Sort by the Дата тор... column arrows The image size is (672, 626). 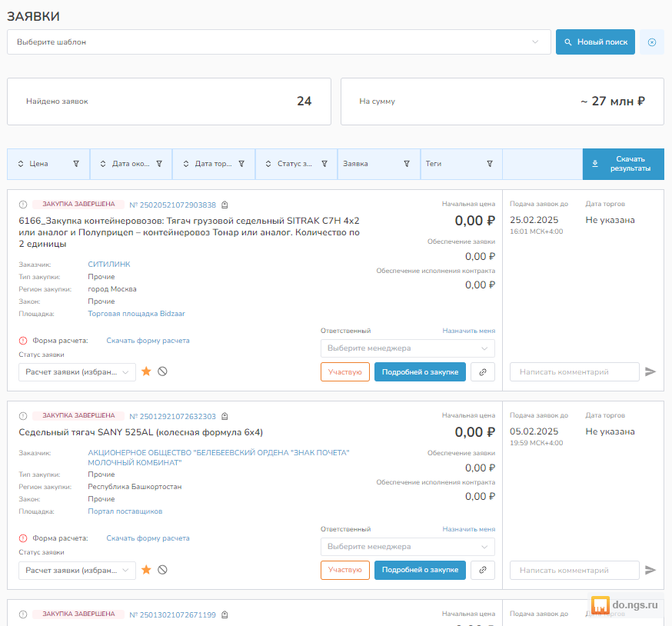186,164
